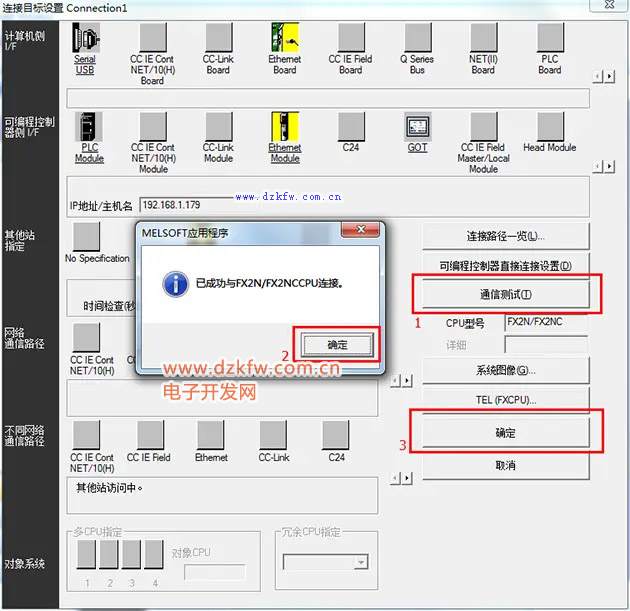Select the Head Module icon
Image resolution: width=630 pixels, height=611 pixels.
(x=549, y=126)
